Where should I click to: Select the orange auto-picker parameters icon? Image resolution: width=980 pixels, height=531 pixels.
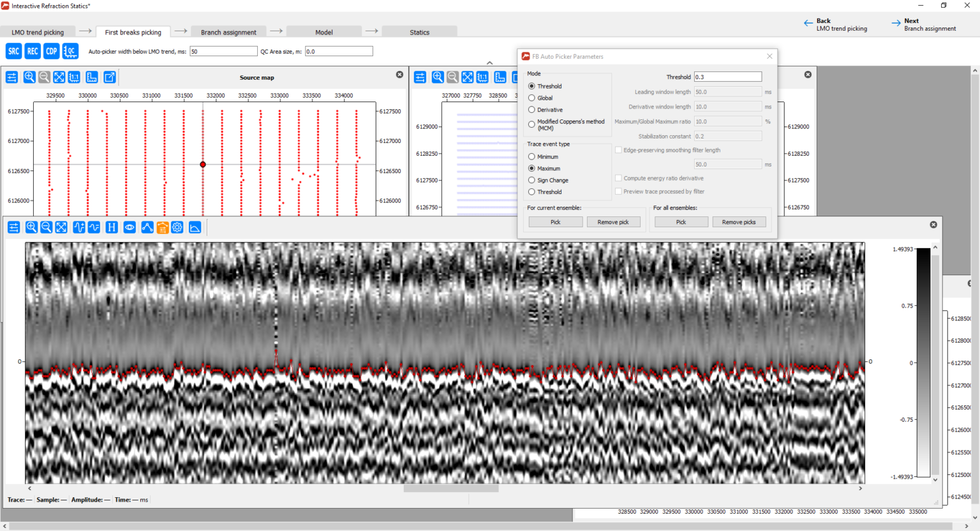coord(161,227)
